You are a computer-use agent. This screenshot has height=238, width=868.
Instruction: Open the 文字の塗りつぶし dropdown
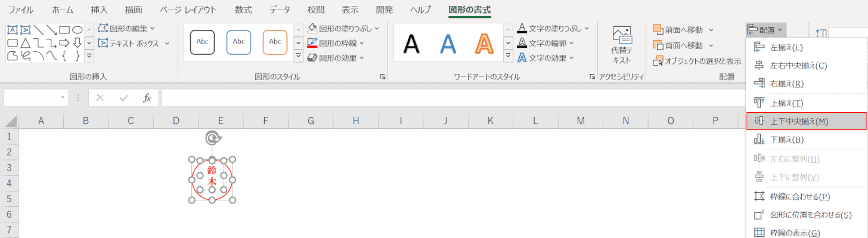[586, 28]
